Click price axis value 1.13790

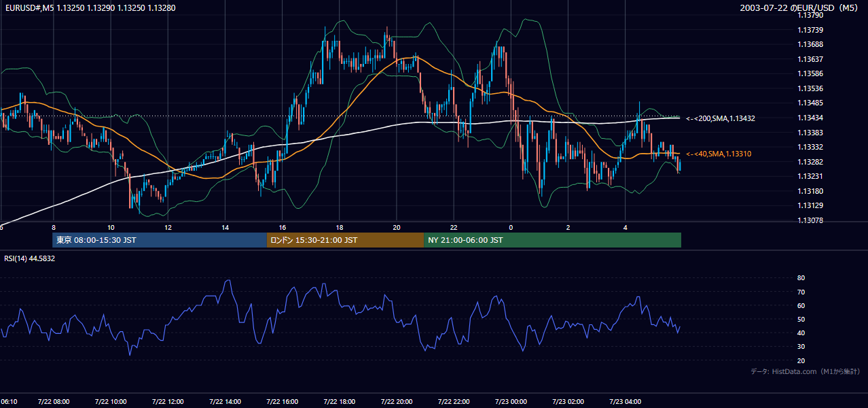[x=811, y=15]
